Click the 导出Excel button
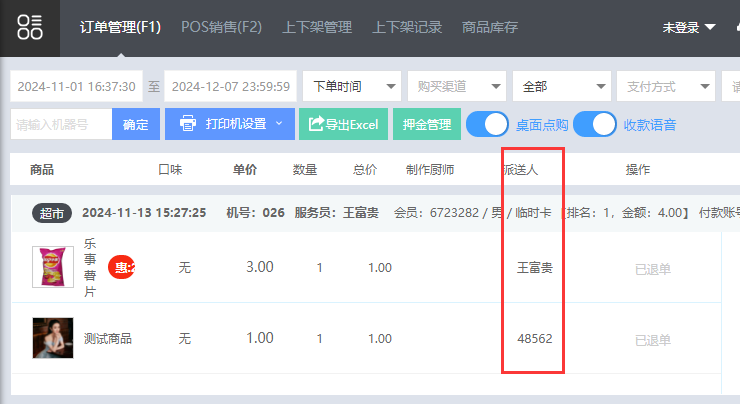This screenshot has width=740, height=404. tap(344, 124)
